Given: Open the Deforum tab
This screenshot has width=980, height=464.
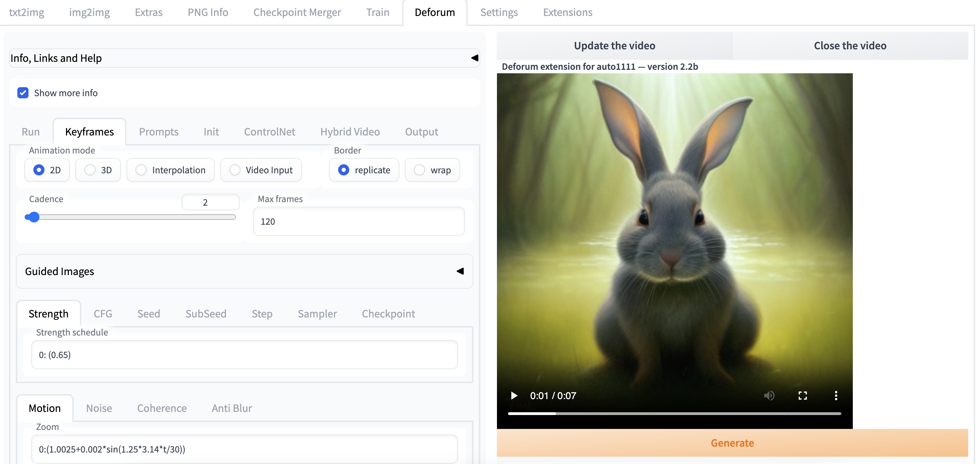Looking at the screenshot, I should (x=434, y=12).
